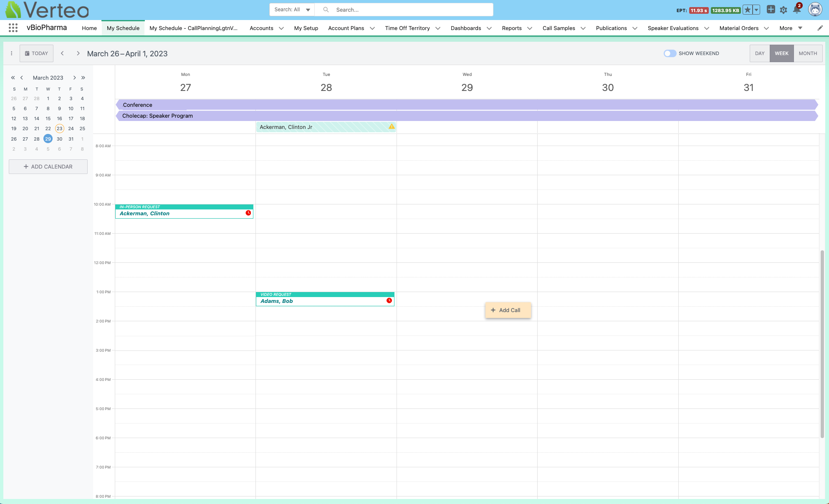Click the Add Calendar button

(x=48, y=166)
